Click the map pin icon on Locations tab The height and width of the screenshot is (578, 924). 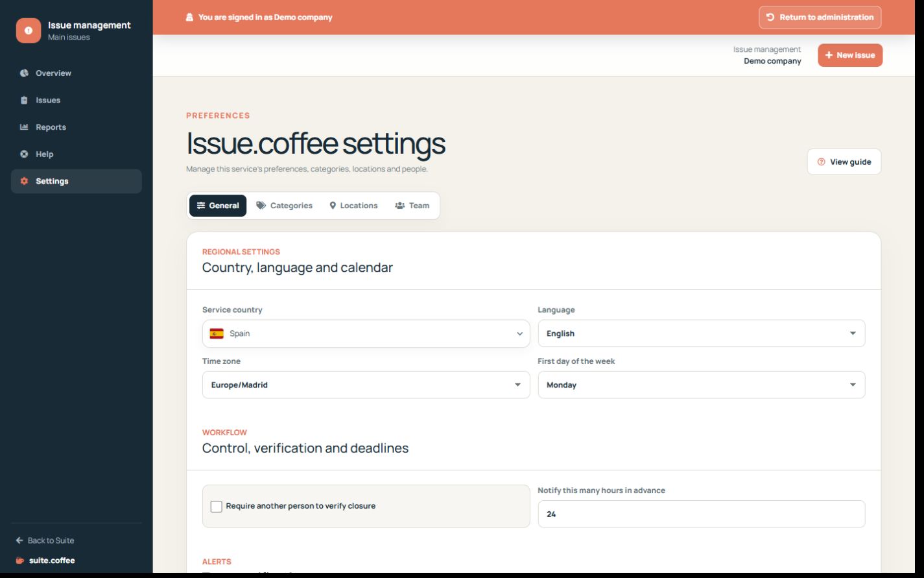click(333, 206)
